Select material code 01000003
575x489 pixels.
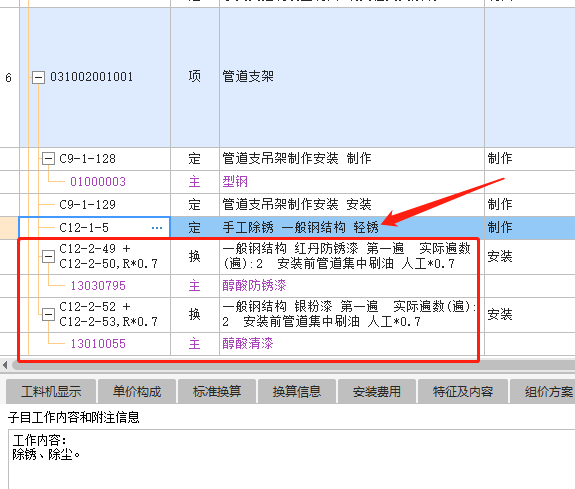(x=98, y=182)
